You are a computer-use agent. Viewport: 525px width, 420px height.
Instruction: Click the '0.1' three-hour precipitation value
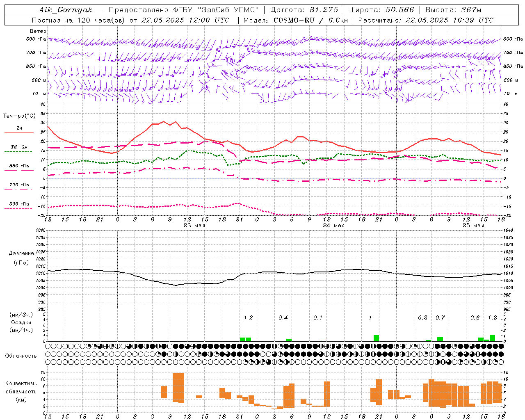[318, 318]
